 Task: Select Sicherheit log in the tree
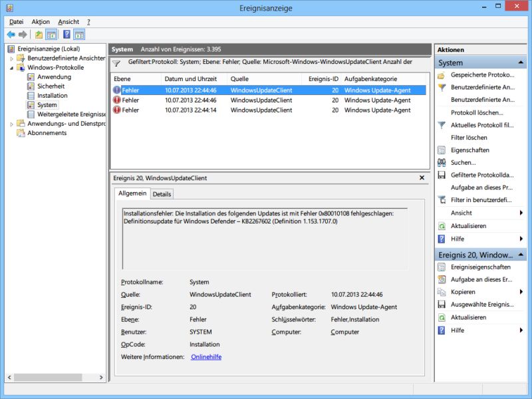51,86
